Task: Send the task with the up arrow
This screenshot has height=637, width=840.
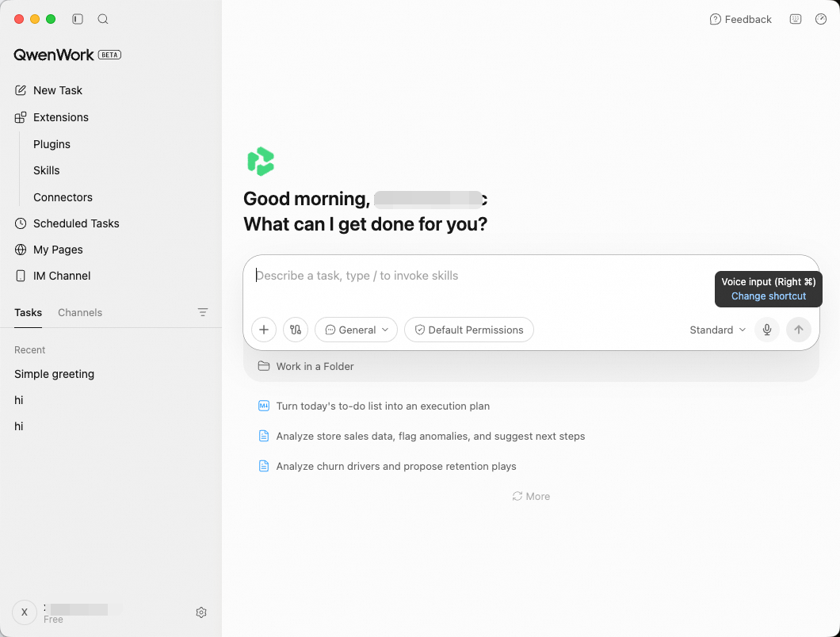Action: click(799, 330)
